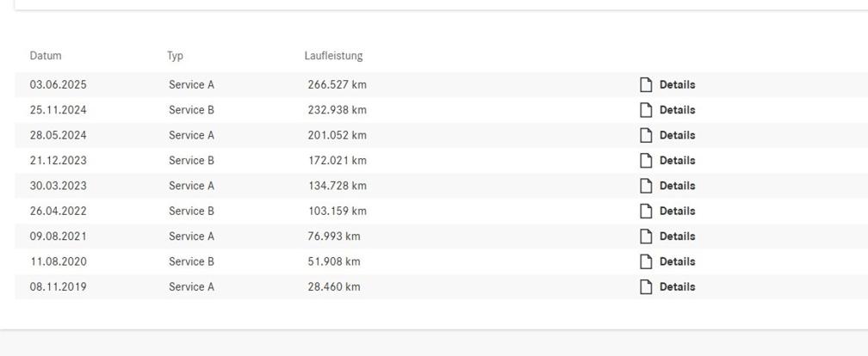This screenshot has height=356, width=868.
Task: Click document icon for 21.12.2023 service
Action: [646, 160]
